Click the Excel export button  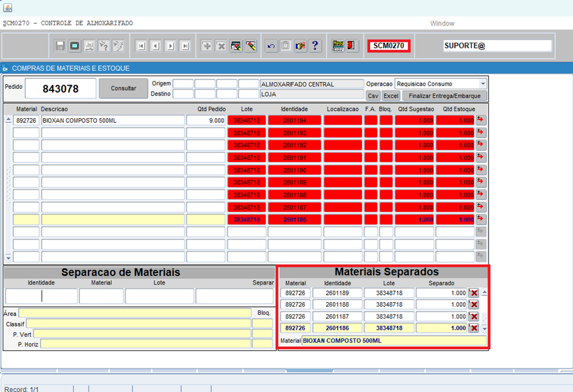pyautogui.click(x=391, y=96)
